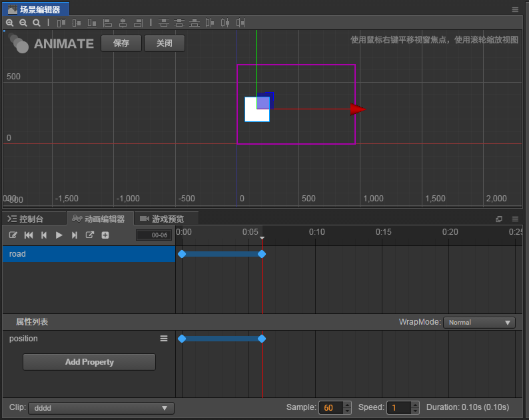Click the 0:10 mark on timeline ruler
Image resolution: width=529 pixels, height=420 pixels.
click(316, 232)
